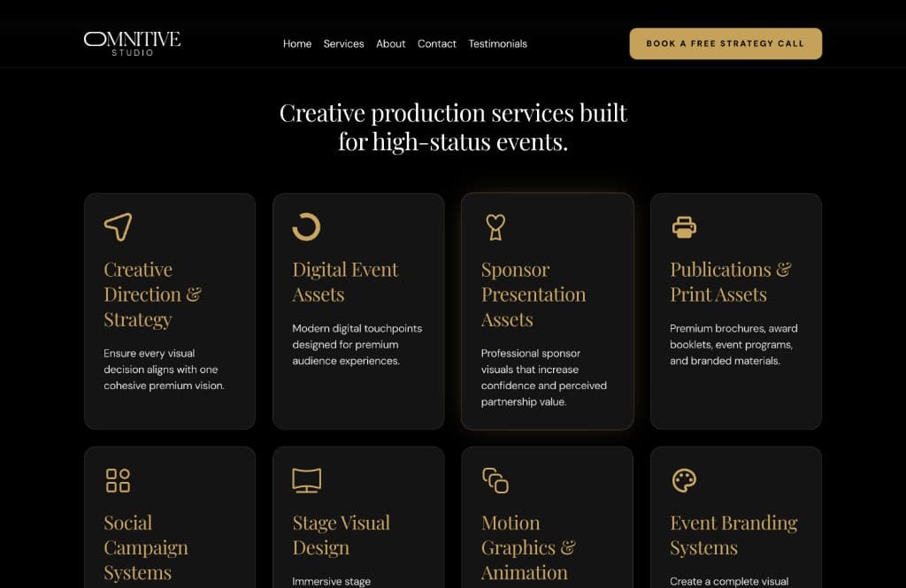The image size is (906, 588).
Task: Click the grid shapes icon in Social Campaign card
Action: [x=118, y=480]
